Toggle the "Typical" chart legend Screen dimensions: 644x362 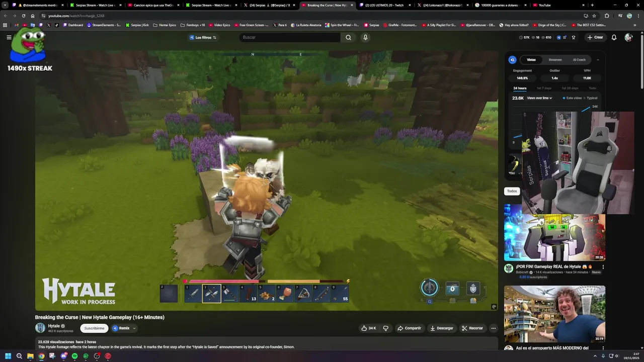coord(591,98)
